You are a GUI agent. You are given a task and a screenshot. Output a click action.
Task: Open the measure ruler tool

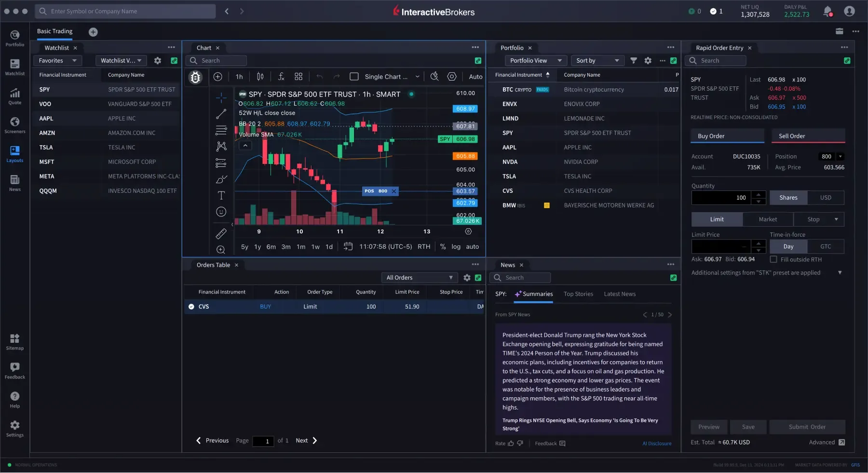(x=221, y=233)
